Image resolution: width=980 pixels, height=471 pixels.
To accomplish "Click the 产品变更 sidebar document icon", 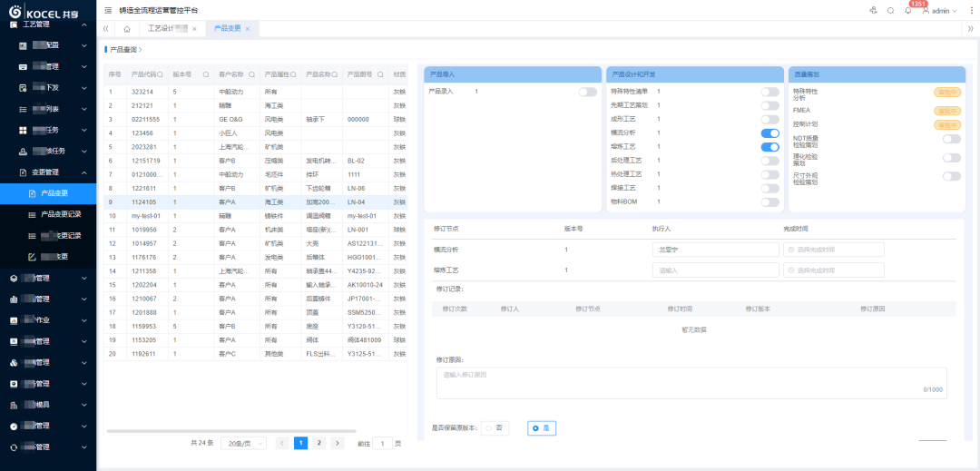I will (x=33, y=193).
